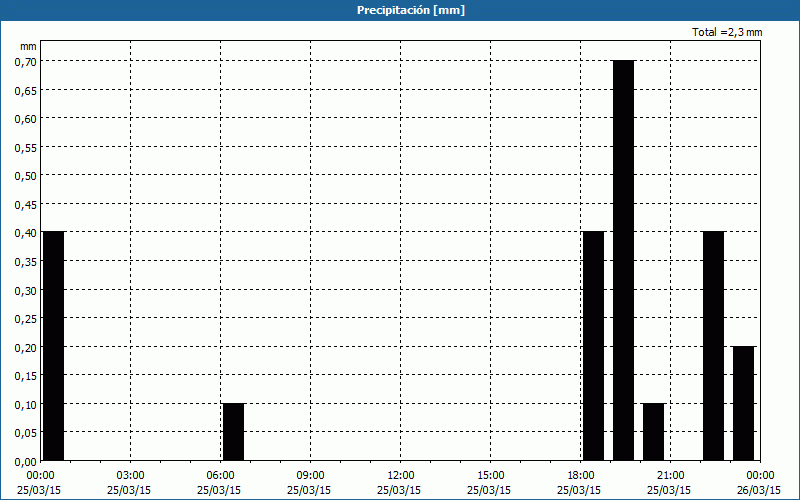This screenshot has width=800, height=500.
Task: Click the 0,20 mm bar before midnight
Action: pyautogui.click(x=743, y=404)
